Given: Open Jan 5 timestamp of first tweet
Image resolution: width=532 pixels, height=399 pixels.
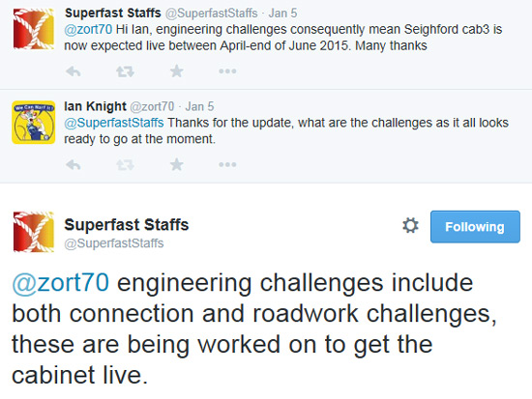Looking at the screenshot, I should point(282,14).
